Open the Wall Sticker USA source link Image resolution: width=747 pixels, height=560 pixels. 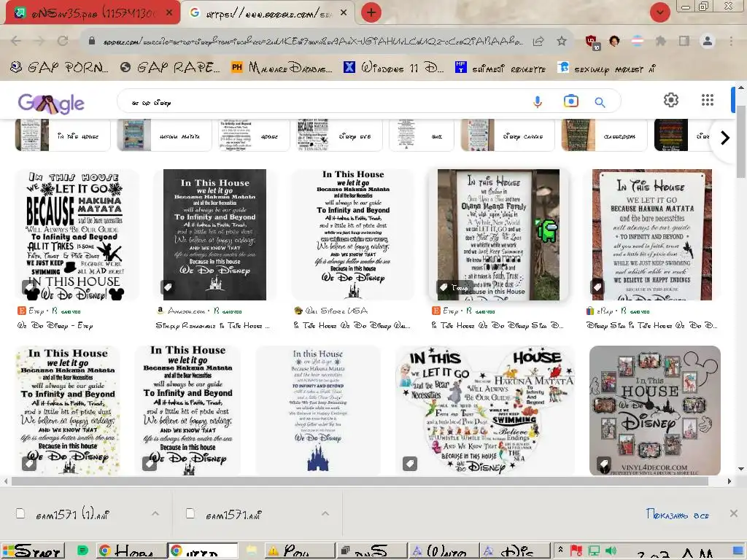tap(331, 311)
